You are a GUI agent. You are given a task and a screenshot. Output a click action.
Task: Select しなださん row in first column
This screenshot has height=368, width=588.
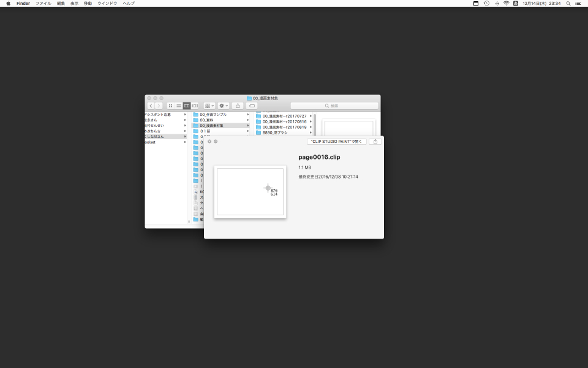pyautogui.click(x=166, y=137)
